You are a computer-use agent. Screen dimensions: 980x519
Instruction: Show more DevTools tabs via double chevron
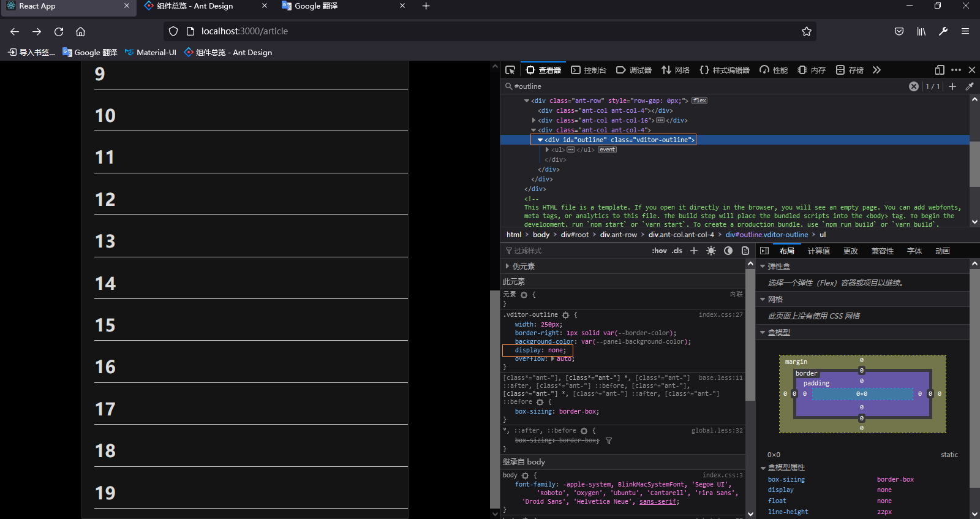click(876, 70)
